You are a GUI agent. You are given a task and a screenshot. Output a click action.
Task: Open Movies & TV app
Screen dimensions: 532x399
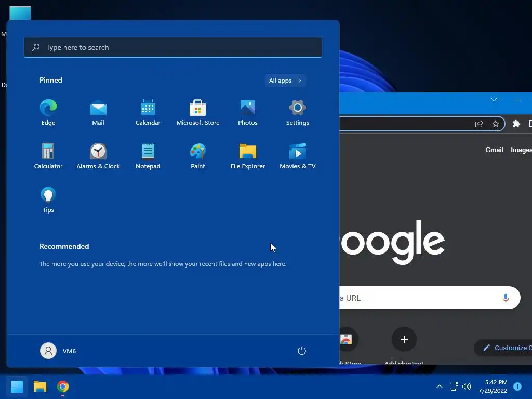298,156
